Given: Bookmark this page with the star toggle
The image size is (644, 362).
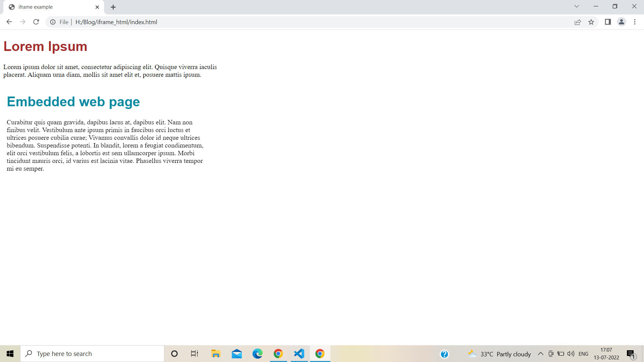Looking at the screenshot, I should [x=591, y=22].
